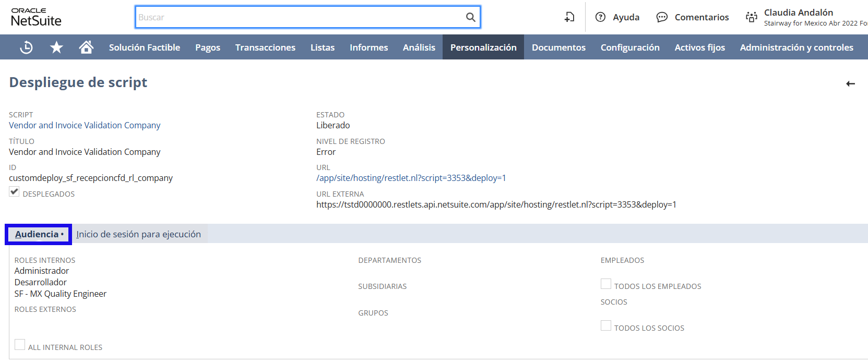Screen dimensions: 868x363
Task: Click the search magnifier icon
Action: [x=470, y=17]
